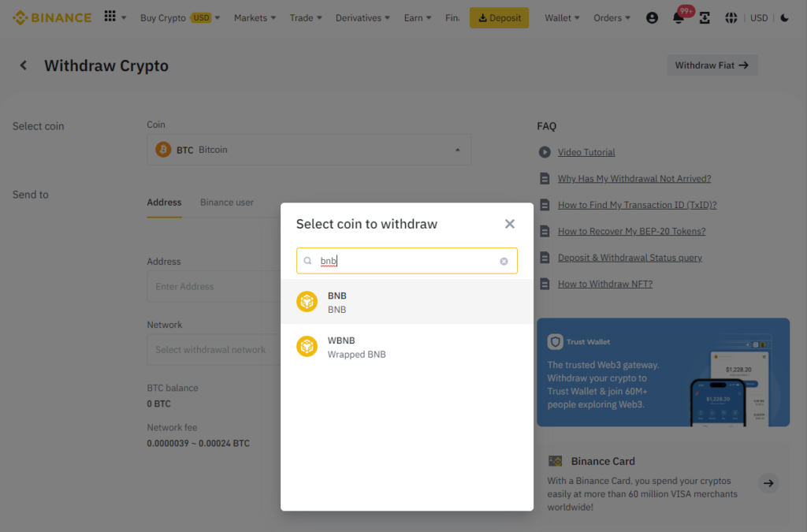
Task: Click the BNB coin logo icon
Action: click(x=307, y=302)
